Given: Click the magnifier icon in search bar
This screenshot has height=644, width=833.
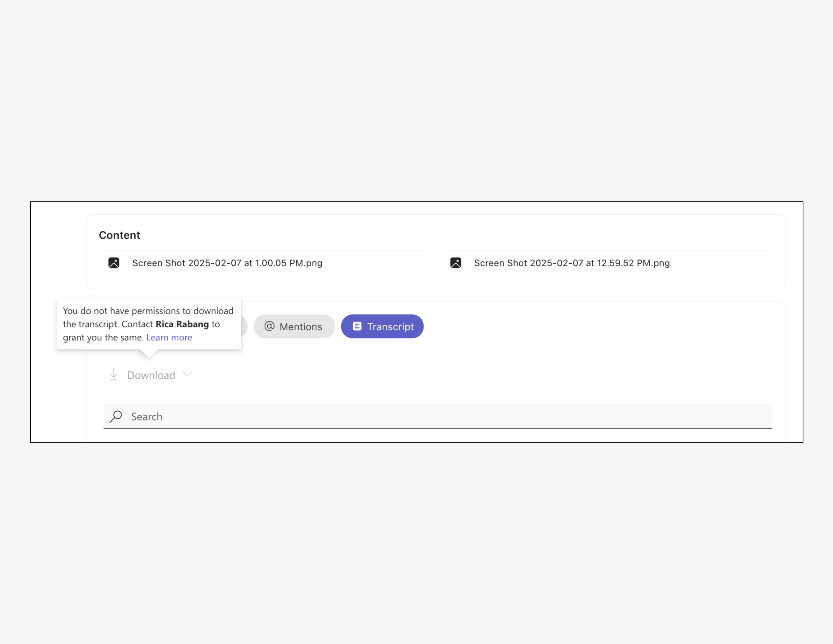Looking at the screenshot, I should [116, 416].
